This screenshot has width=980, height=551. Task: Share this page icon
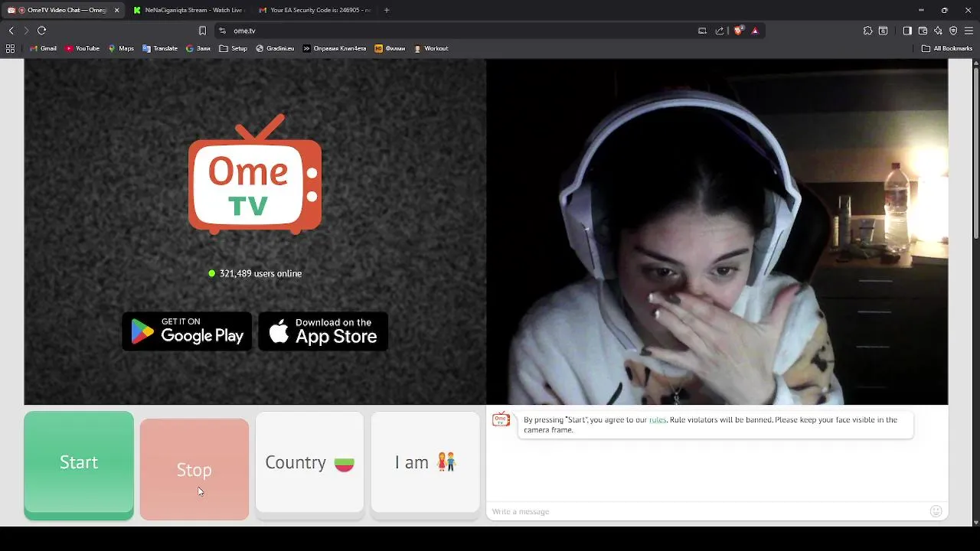point(720,31)
